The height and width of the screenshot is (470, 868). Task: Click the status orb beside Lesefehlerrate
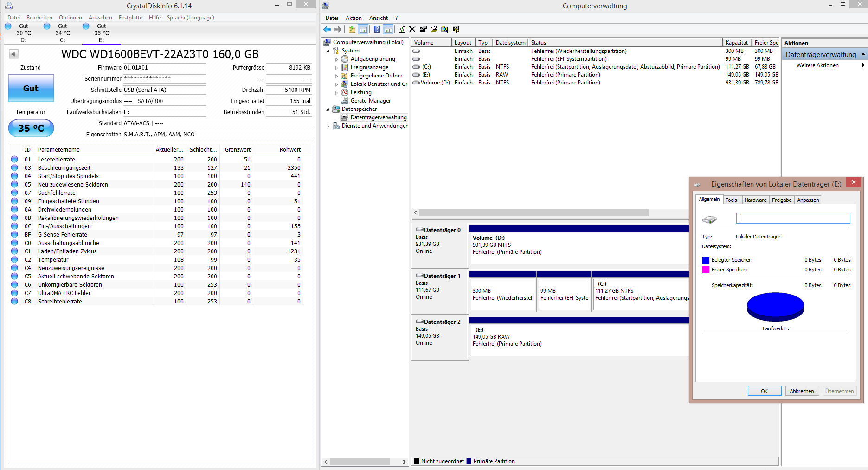[x=14, y=159]
